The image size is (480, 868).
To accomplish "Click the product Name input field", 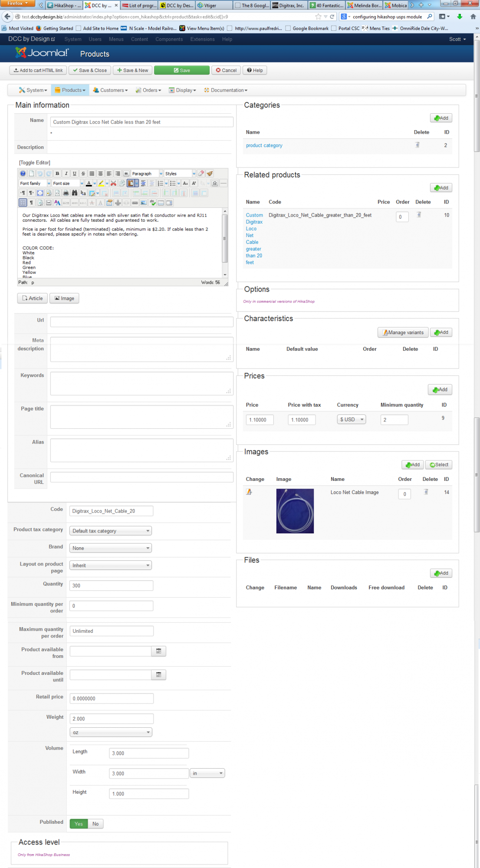I will click(141, 122).
